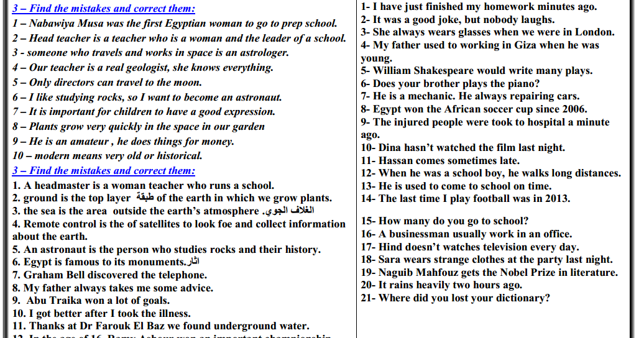644x338 pixels.
Task: Click sentence 'Head teacher is a teacher who is a woman'
Action: (x=179, y=38)
